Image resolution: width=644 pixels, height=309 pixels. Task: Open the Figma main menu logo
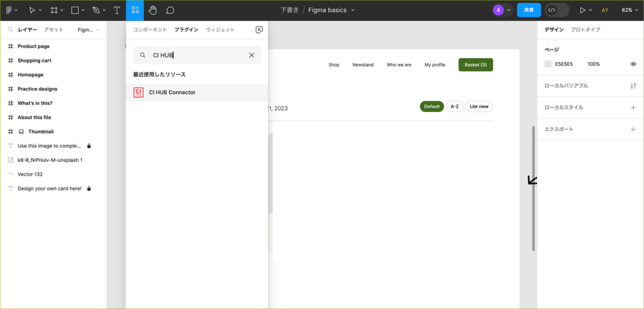click(x=9, y=10)
